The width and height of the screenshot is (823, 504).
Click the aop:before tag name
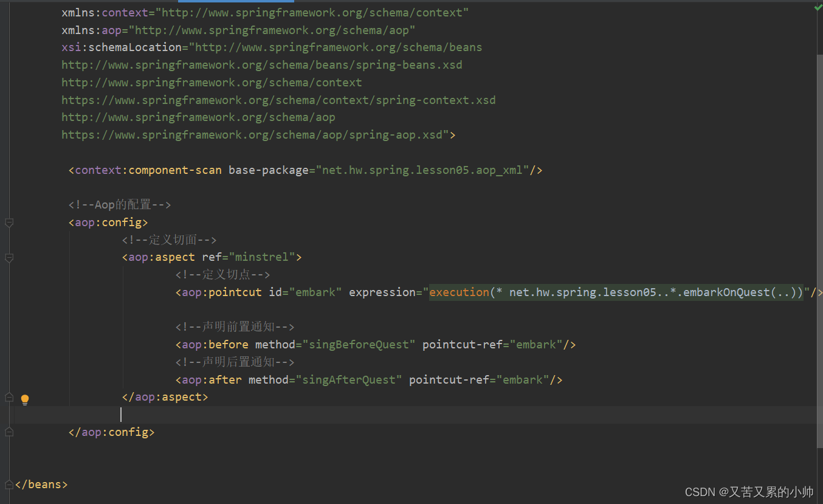pos(215,345)
